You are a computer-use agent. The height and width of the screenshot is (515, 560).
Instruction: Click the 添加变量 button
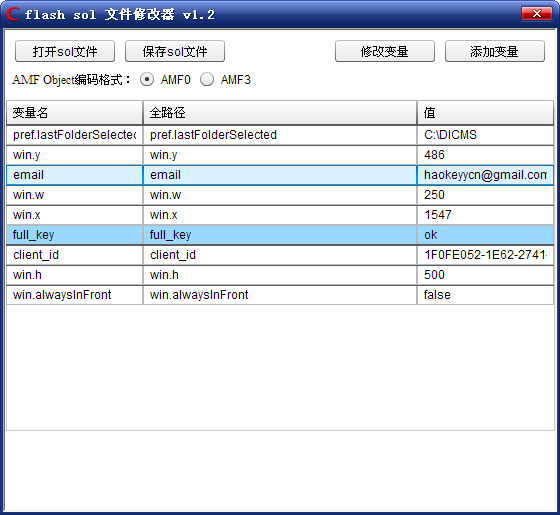click(495, 51)
